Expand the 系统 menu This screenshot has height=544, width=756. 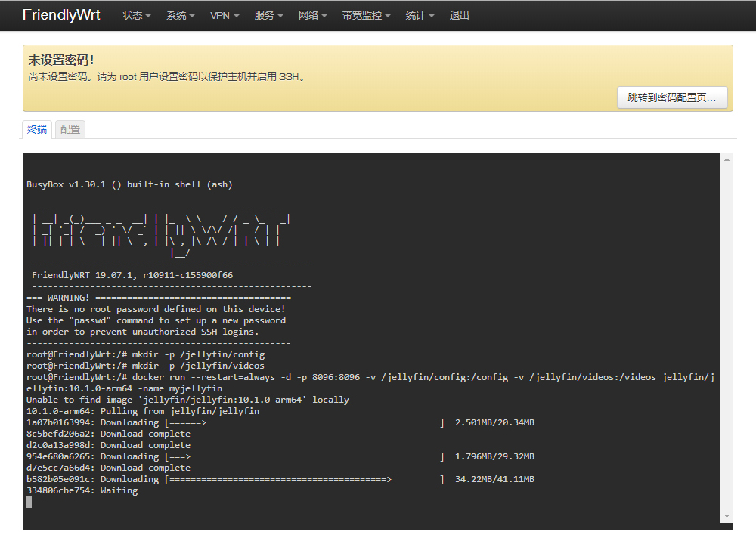181,15
